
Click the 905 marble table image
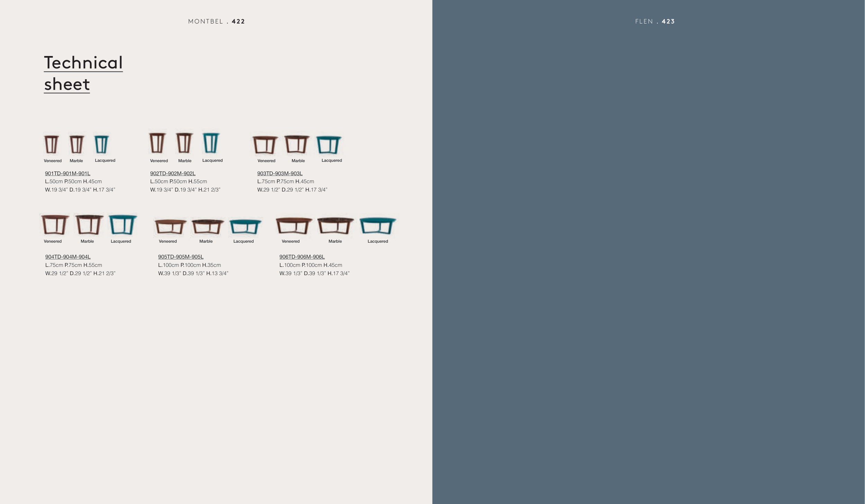click(x=208, y=227)
